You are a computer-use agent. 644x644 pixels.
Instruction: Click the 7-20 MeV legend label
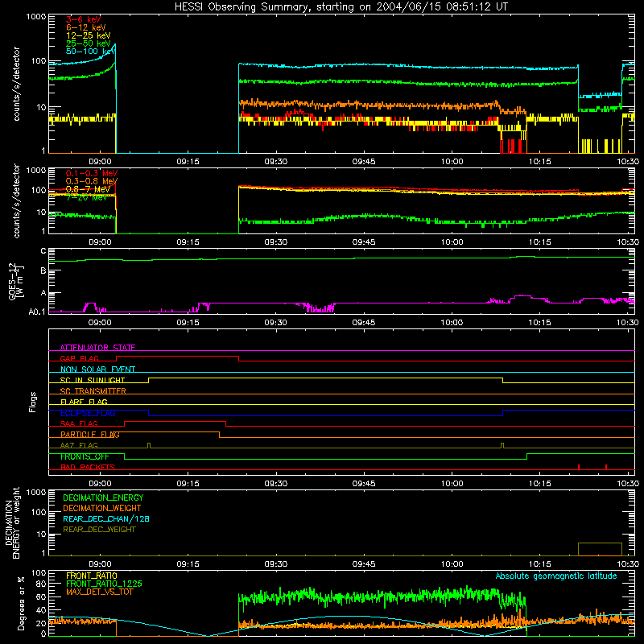(86, 197)
